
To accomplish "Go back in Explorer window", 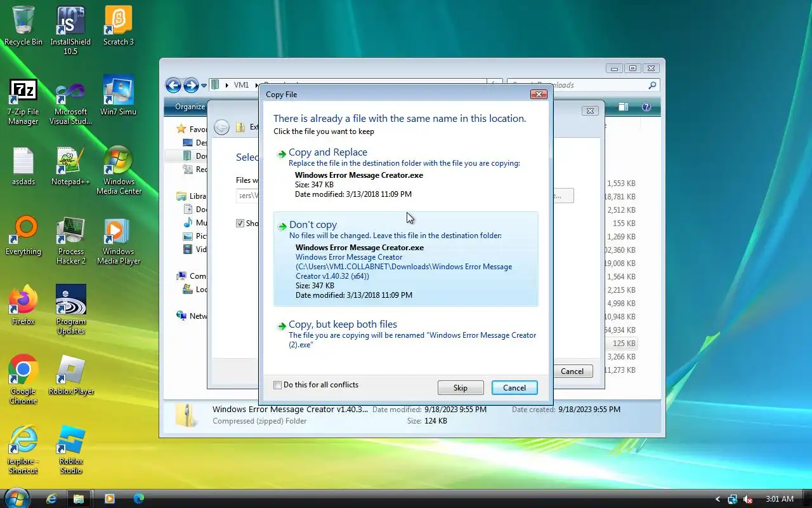I will [x=173, y=85].
